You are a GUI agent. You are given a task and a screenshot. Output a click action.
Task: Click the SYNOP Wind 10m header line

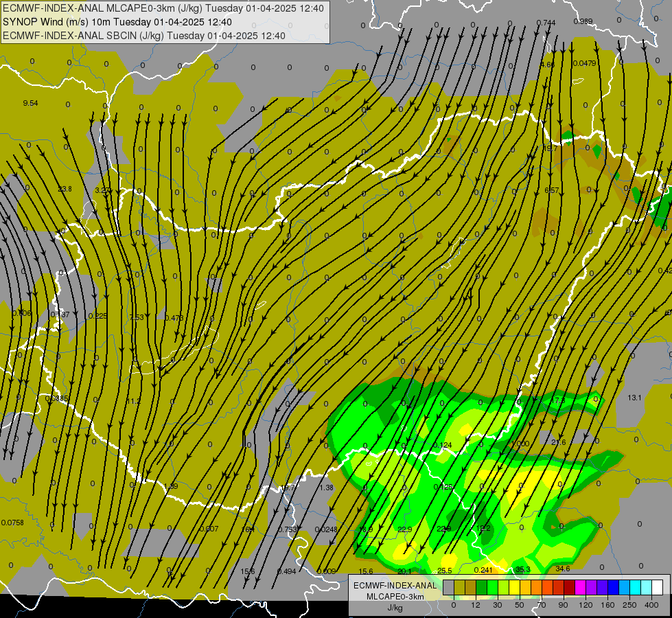[x=117, y=22]
